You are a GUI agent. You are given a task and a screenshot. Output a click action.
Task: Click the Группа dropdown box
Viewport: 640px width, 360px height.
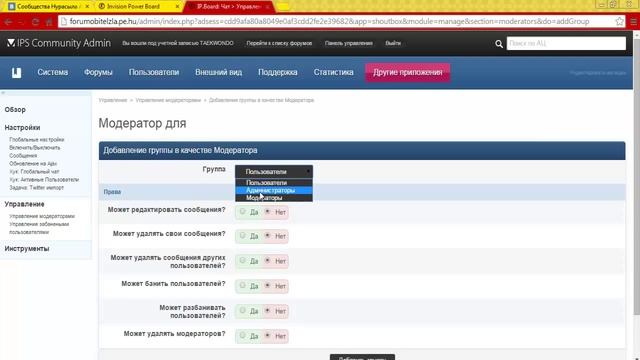(x=274, y=172)
